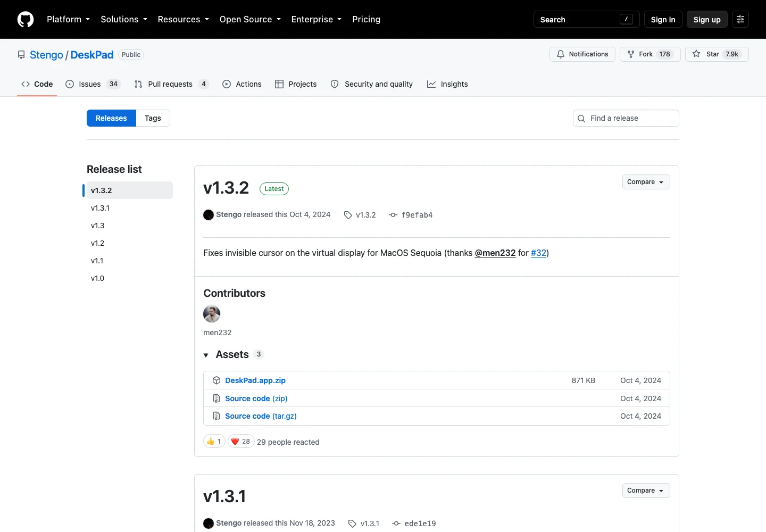Open the Notifications button
The height and width of the screenshot is (532, 766).
click(x=582, y=54)
